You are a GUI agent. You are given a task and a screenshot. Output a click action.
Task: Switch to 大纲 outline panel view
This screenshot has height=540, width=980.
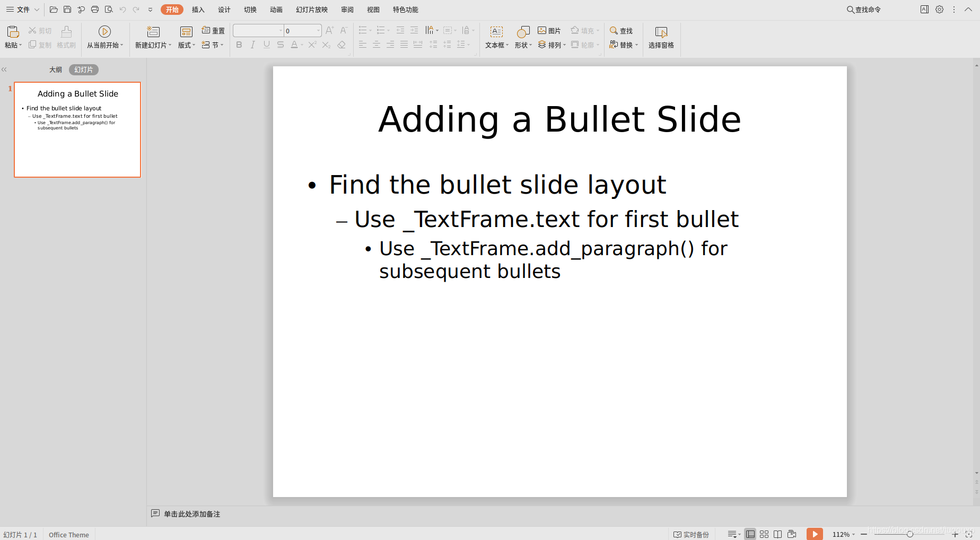click(x=56, y=69)
